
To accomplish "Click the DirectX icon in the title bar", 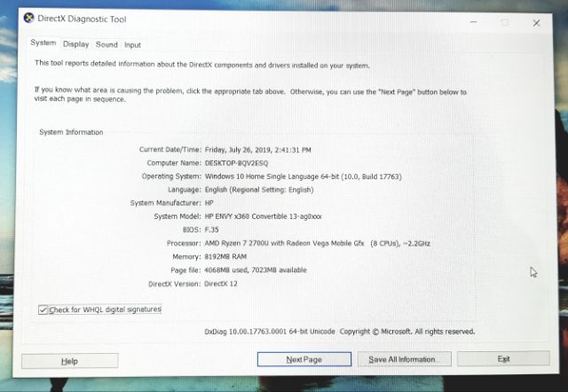I will pos(28,18).
